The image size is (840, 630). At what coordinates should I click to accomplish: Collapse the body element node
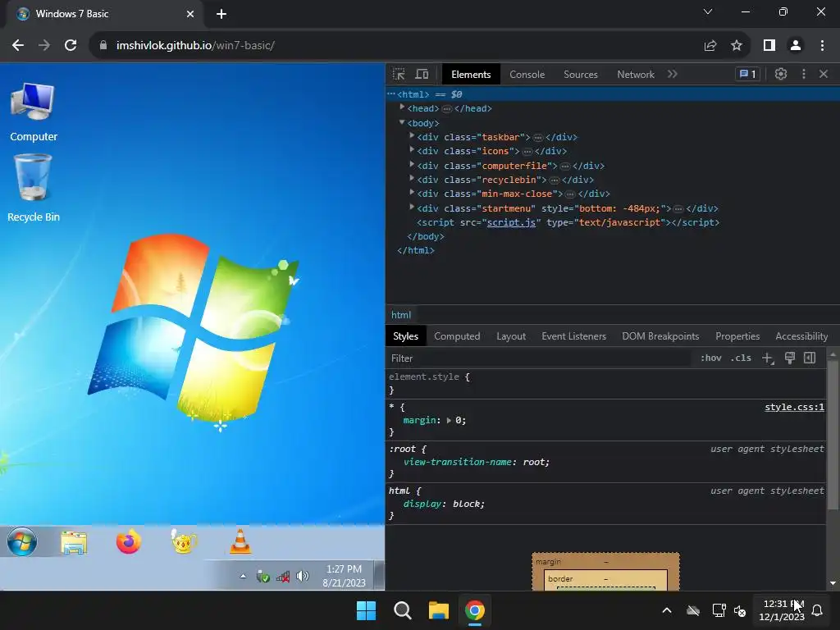pyautogui.click(x=402, y=122)
